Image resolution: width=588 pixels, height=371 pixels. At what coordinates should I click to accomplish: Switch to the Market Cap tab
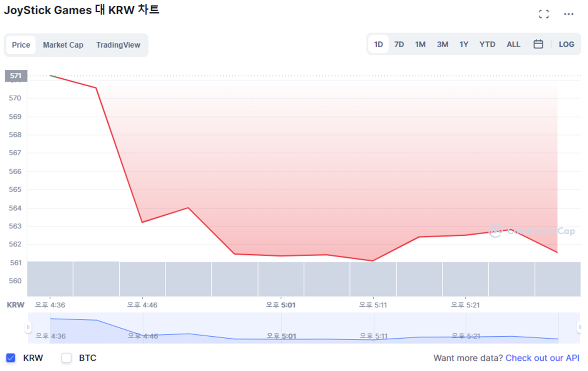click(63, 45)
